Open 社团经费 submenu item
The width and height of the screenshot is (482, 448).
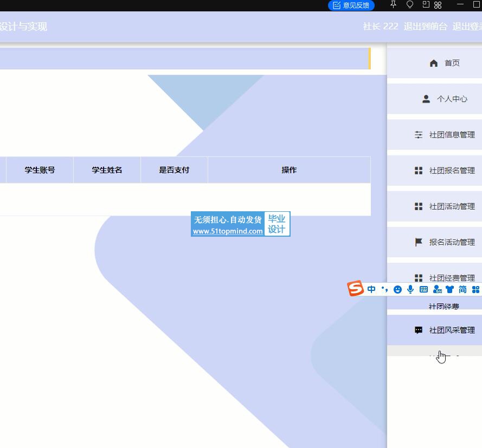pyautogui.click(x=444, y=307)
